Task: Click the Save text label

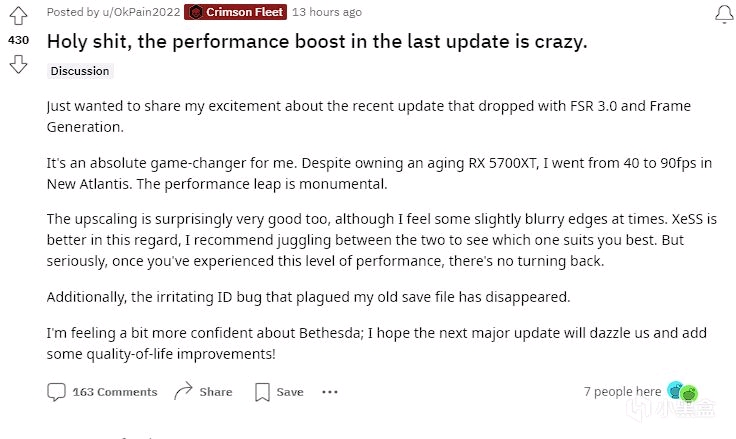Action: pos(290,392)
